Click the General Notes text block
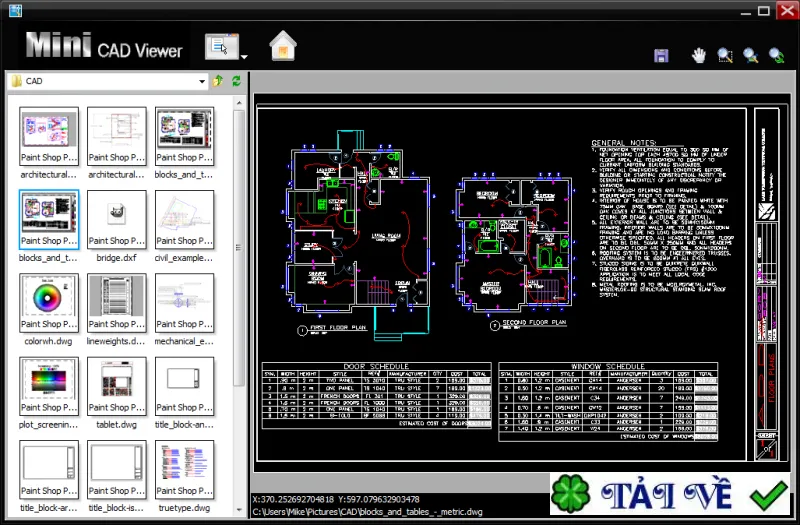Image resolution: width=800 pixels, height=525 pixels. [662, 218]
